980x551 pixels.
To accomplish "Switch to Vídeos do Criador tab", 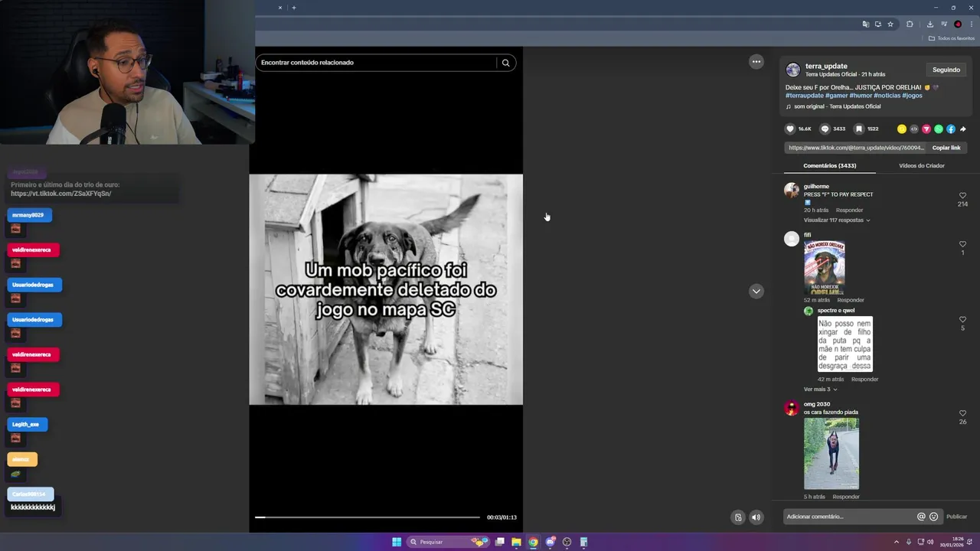I will pos(922,165).
